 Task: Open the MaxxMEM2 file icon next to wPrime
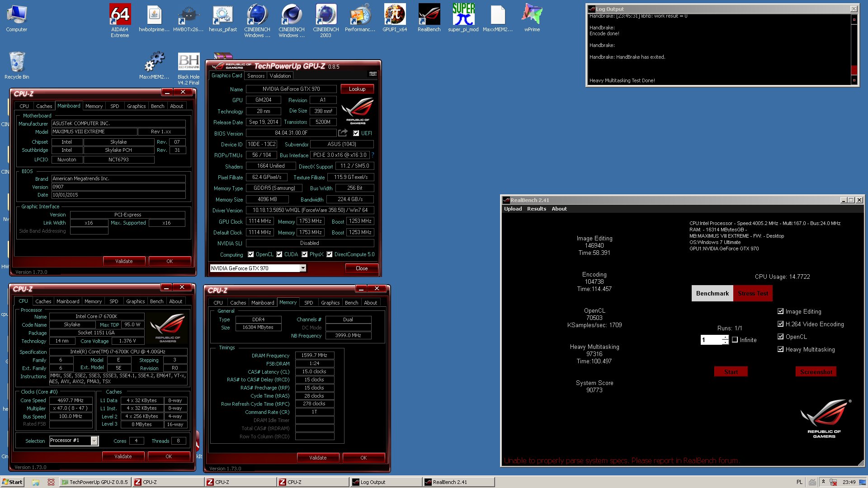pyautogui.click(x=498, y=18)
